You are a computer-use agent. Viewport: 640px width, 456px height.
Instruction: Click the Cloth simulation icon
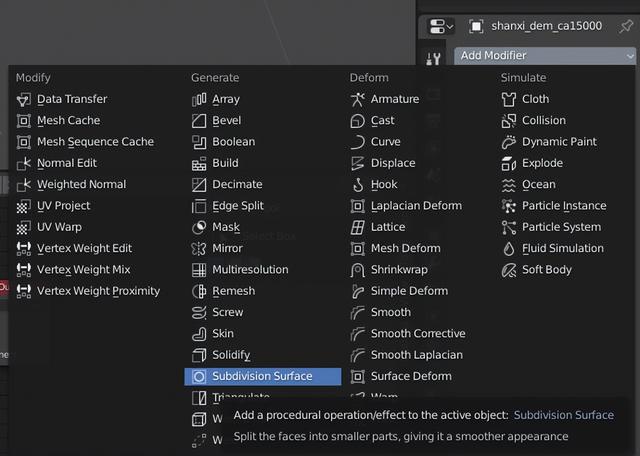509,99
